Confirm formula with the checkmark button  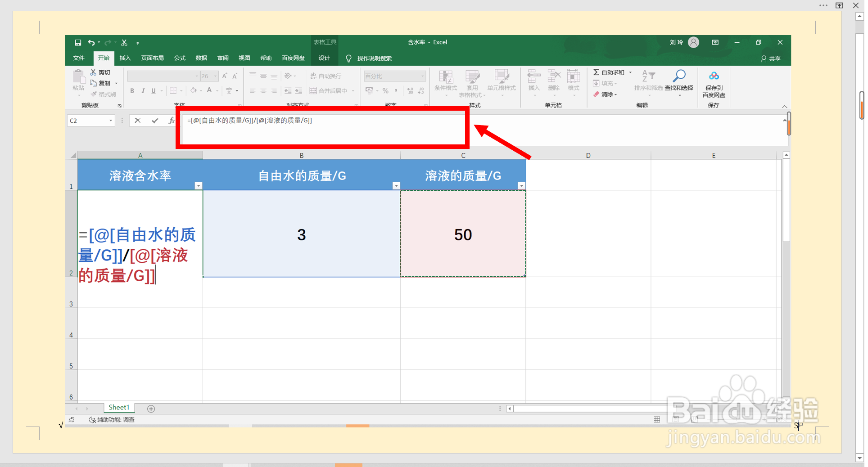(x=155, y=121)
